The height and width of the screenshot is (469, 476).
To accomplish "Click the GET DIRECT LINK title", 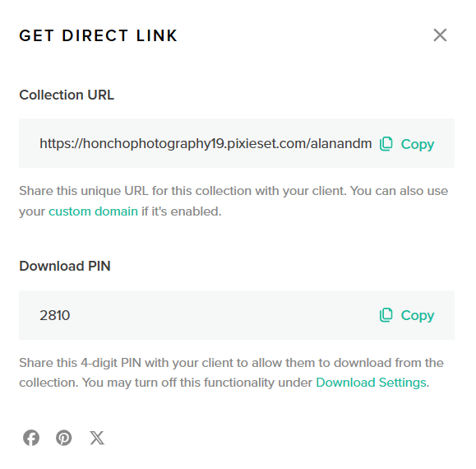I will (98, 35).
